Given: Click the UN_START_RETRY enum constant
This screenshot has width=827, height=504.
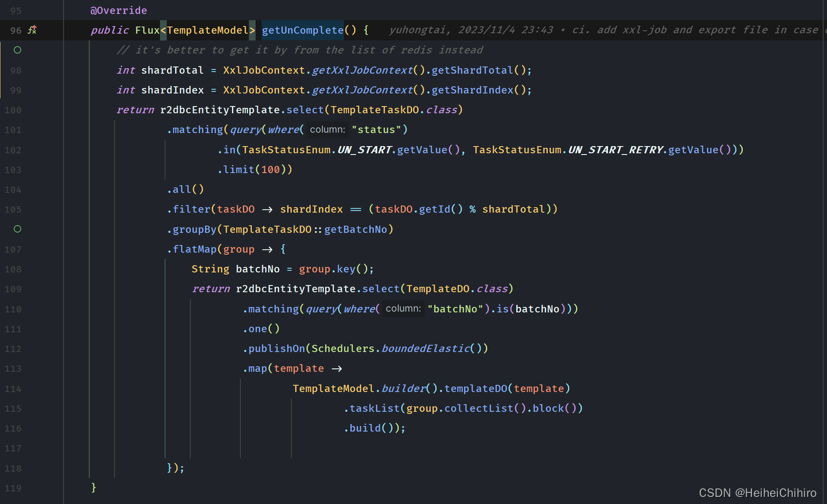Looking at the screenshot, I should pyautogui.click(x=616, y=150).
